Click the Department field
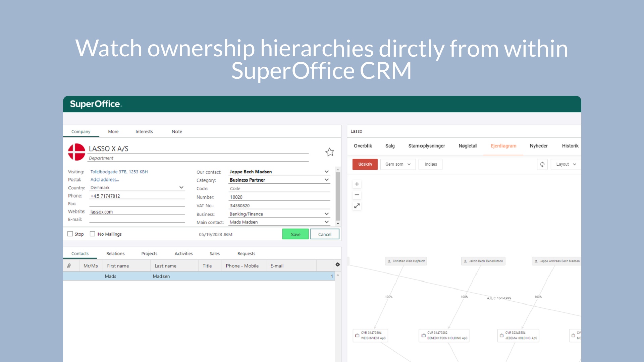 pyautogui.click(x=198, y=158)
